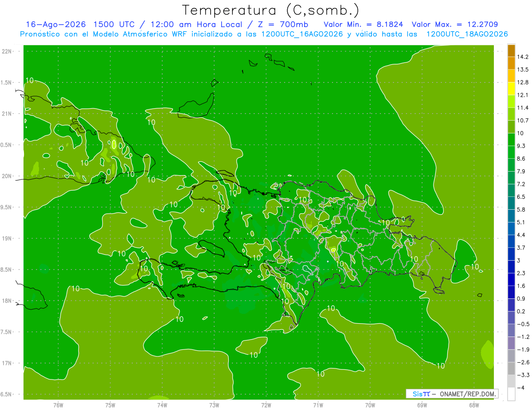Click the '0.2' color scale value
The width and height of the screenshot is (532, 411).
(521, 311)
